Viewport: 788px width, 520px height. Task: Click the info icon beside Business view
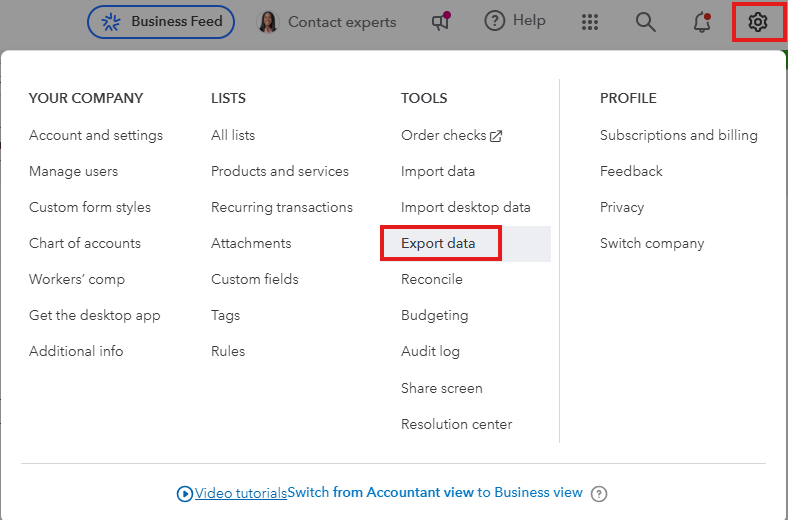click(x=599, y=493)
